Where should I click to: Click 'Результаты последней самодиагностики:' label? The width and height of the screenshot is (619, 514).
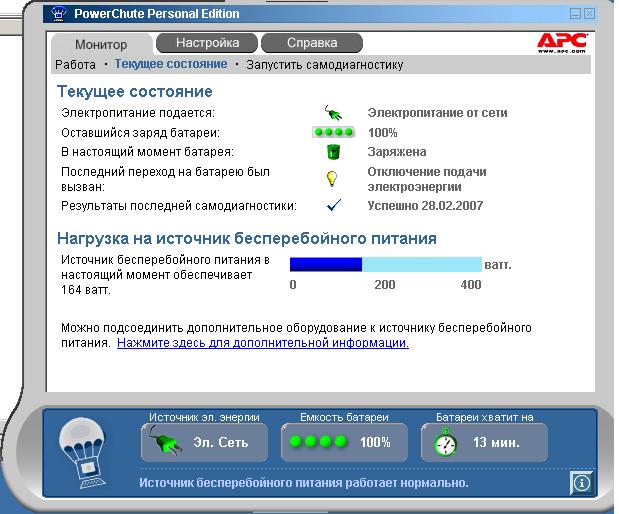179,206
